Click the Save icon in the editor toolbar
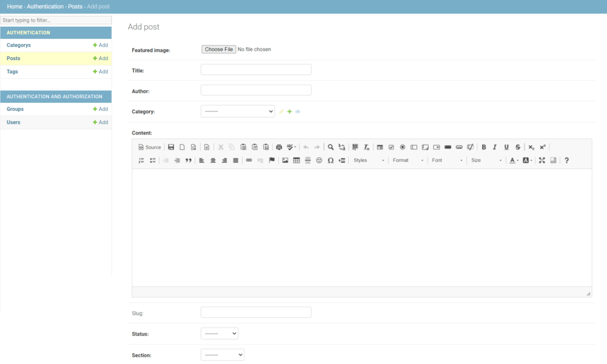The height and width of the screenshot is (364, 607). [171, 147]
